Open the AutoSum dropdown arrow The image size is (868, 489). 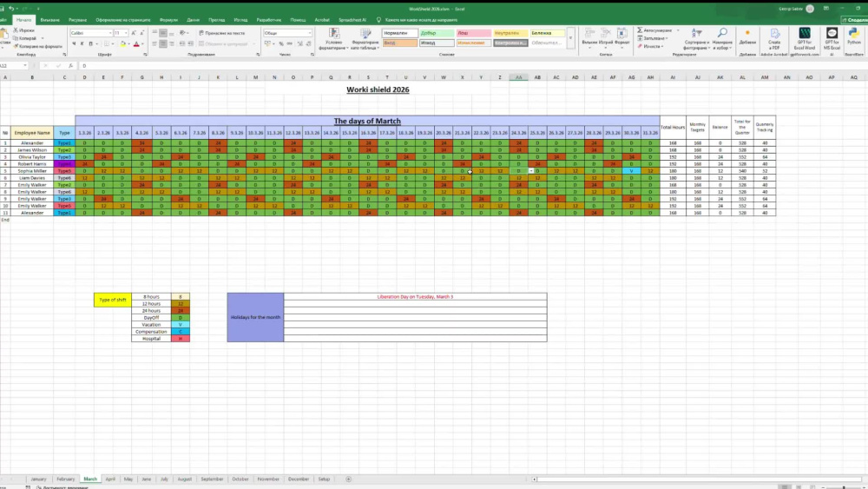coord(678,30)
